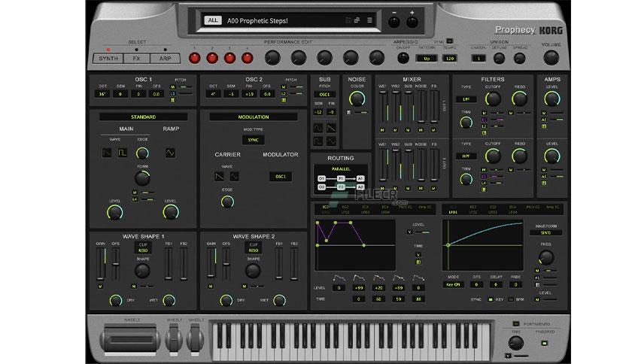The width and height of the screenshot is (629, 364).
Task: Enable the LFO BPM sync checkbox
Action: pos(511,299)
